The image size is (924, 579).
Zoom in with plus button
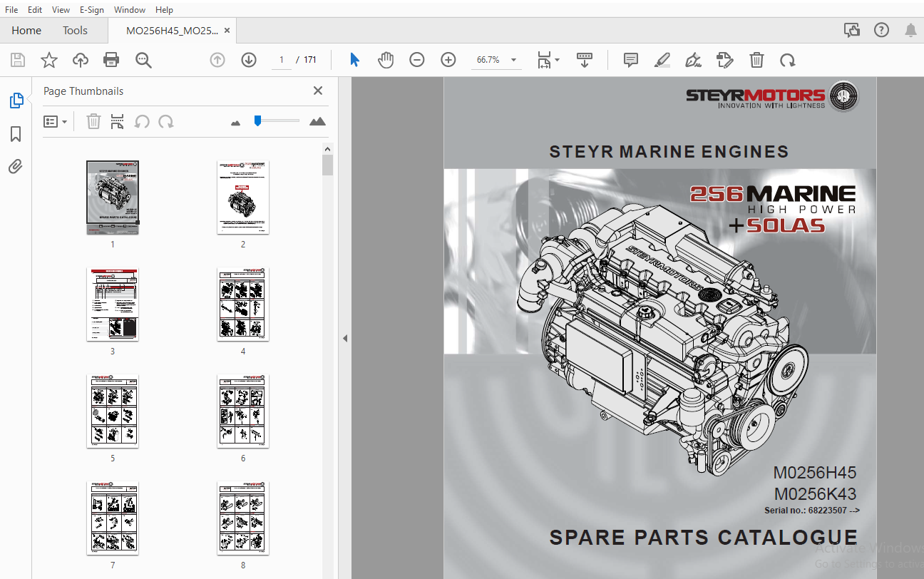point(448,60)
